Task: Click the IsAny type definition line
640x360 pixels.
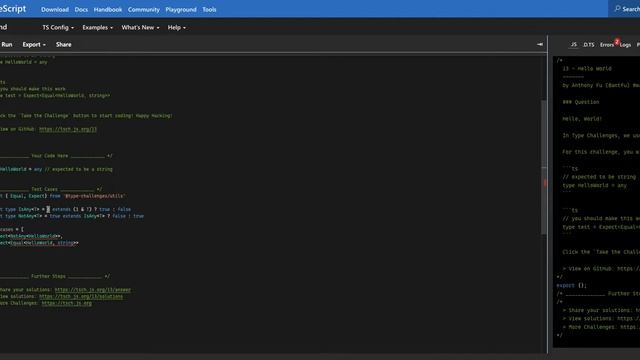Action: click(x=65, y=209)
